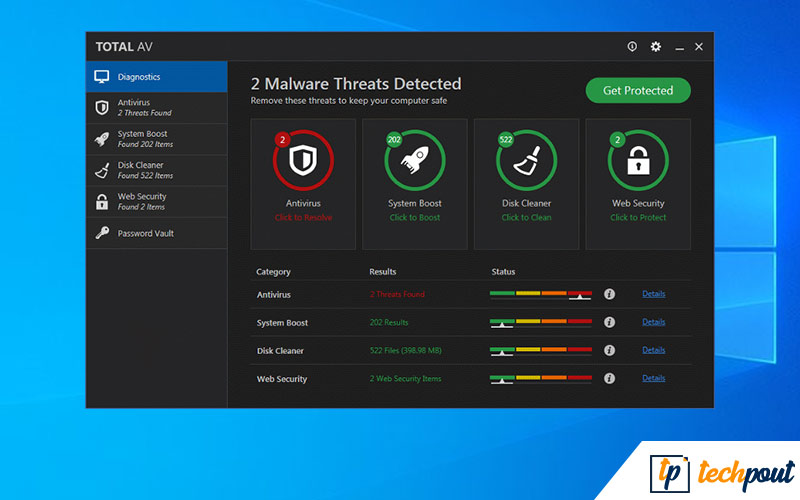Click info icon in Web Security row
This screenshot has height=500, width=800.
click(609, 379)
